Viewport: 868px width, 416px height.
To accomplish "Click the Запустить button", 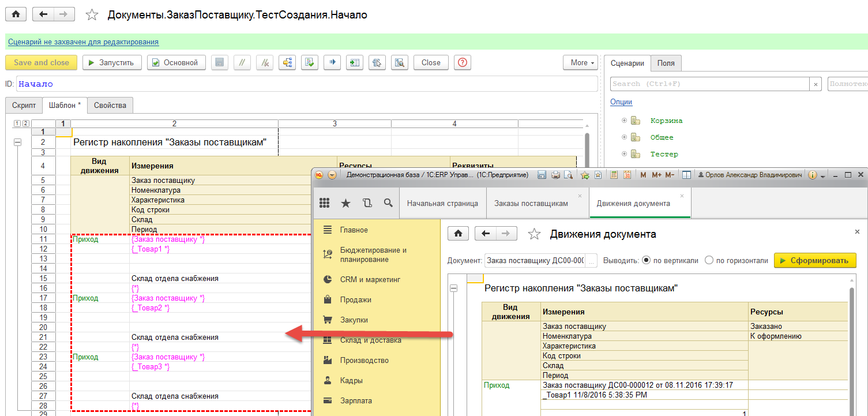I will (x=112, y=63).
